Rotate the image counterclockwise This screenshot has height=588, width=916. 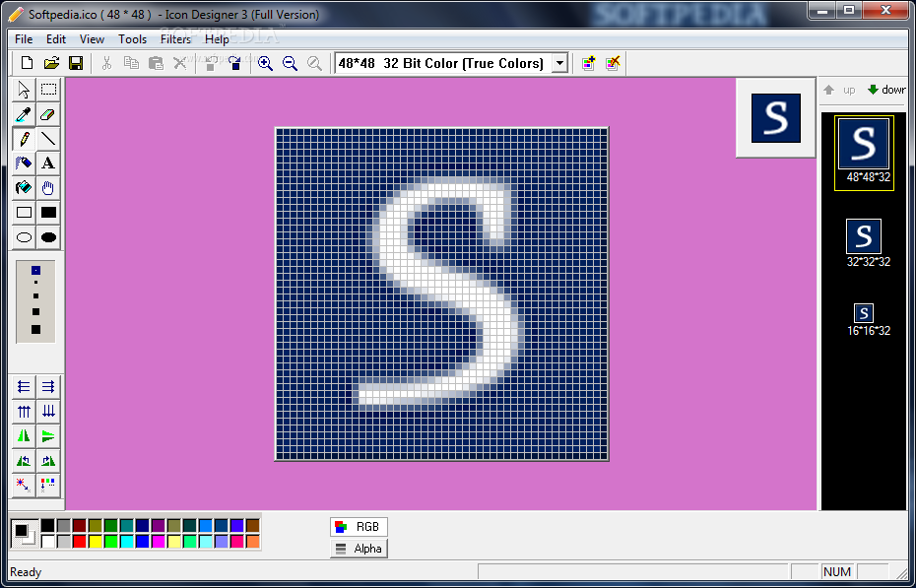coord(24,461)
